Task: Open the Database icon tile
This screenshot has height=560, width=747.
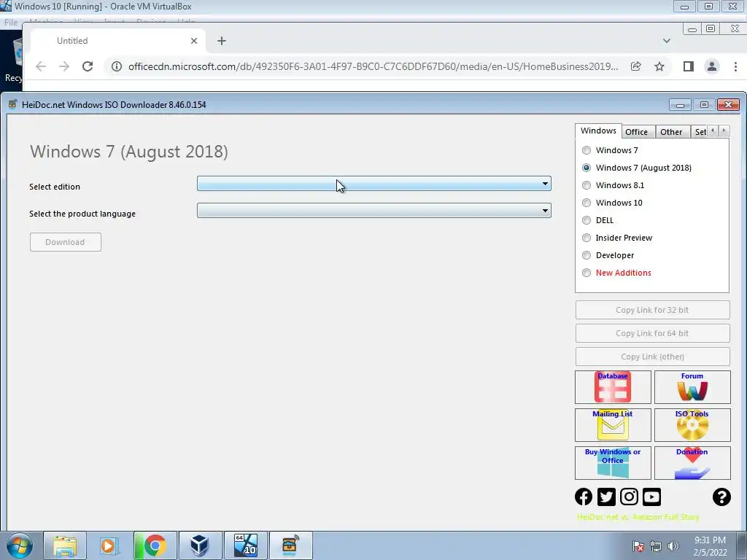Action: (613, 387)
